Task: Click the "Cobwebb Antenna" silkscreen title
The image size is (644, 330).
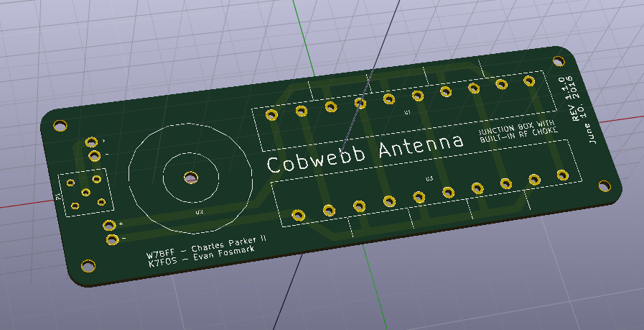Action: pos(365,152)
